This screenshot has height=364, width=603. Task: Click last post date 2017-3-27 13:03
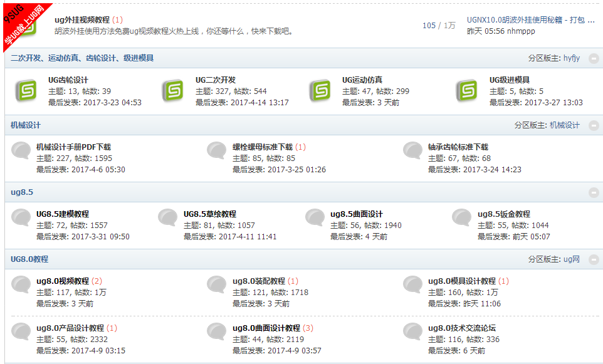click(553, 103)
